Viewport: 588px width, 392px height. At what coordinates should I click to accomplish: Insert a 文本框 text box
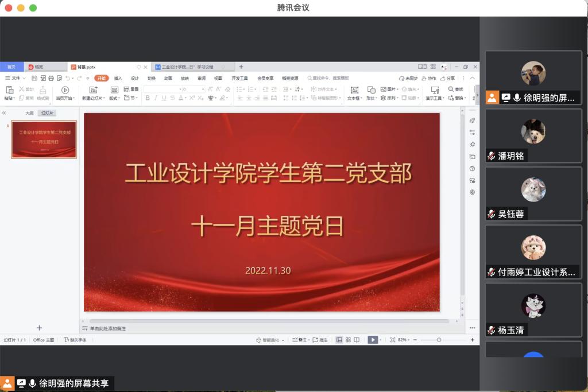pyautogui.click(x=354, y=90)
